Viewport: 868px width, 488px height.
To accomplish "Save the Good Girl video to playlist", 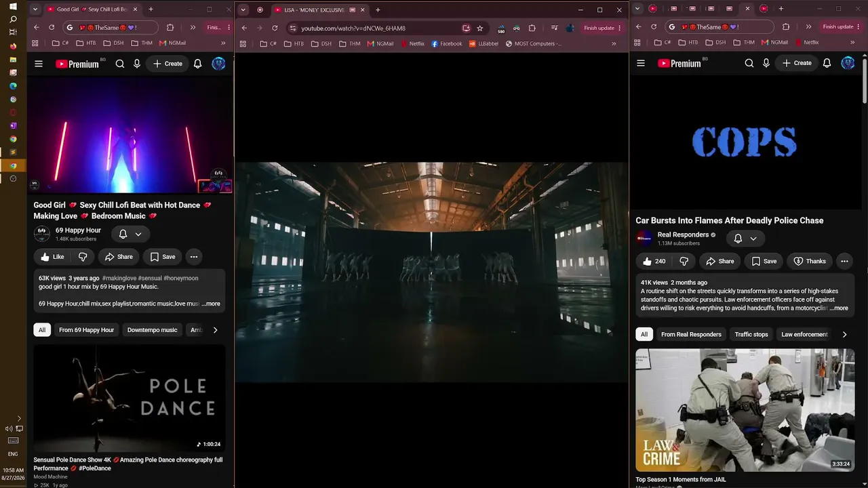I will [x=163, y=257].
